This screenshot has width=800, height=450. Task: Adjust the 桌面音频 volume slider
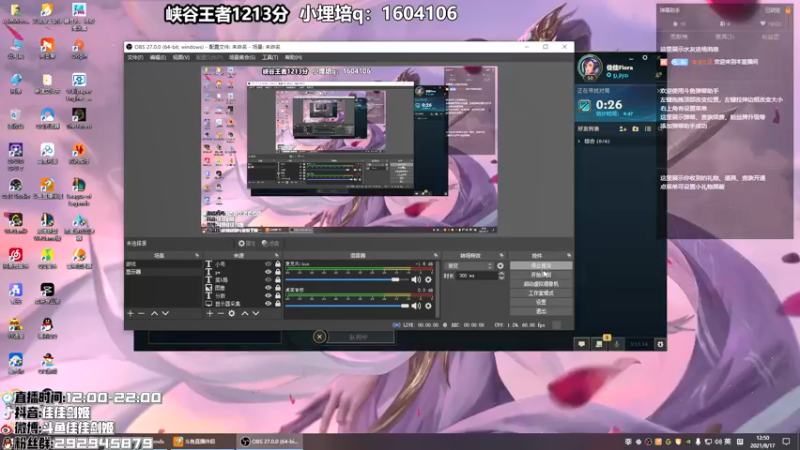tap(349, 306)
